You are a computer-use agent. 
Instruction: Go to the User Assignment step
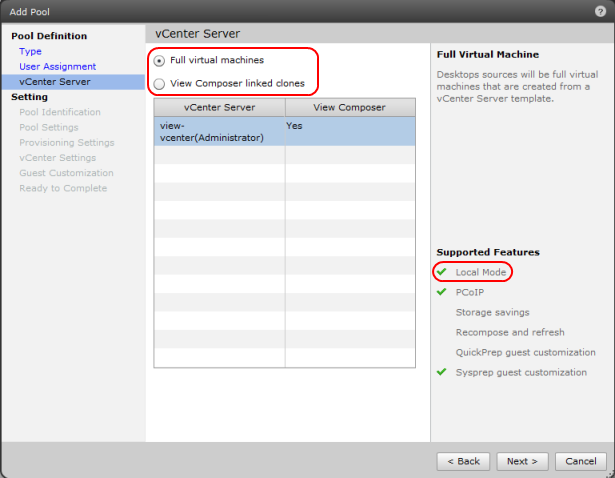pyautogui.click(x=57, y=66)
